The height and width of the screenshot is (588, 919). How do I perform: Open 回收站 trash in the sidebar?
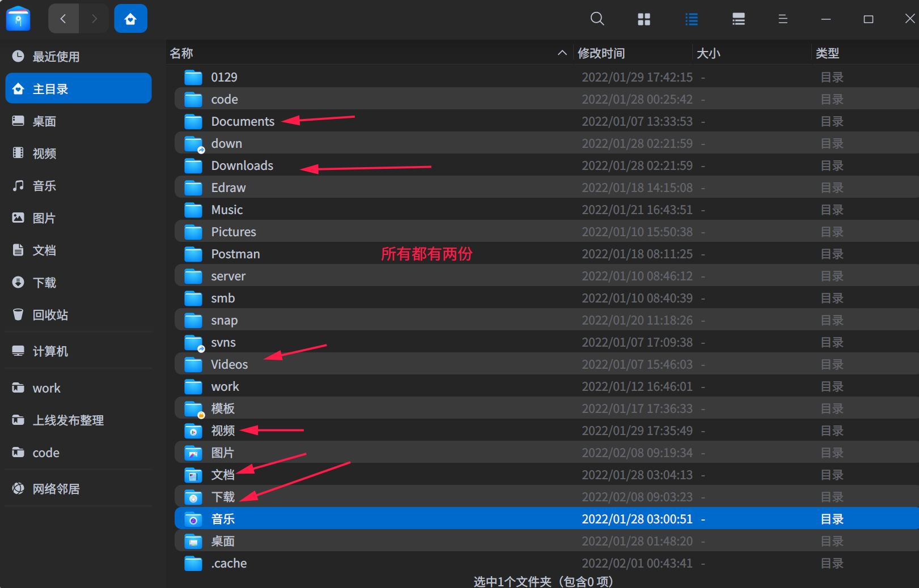coord(78,315)
